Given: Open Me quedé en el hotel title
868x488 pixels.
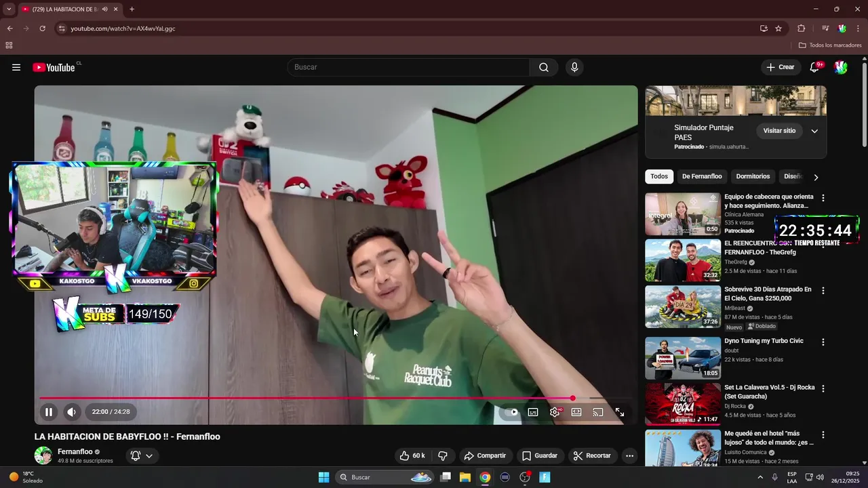Looking at the screenshot, I should (x=769, y=438).
